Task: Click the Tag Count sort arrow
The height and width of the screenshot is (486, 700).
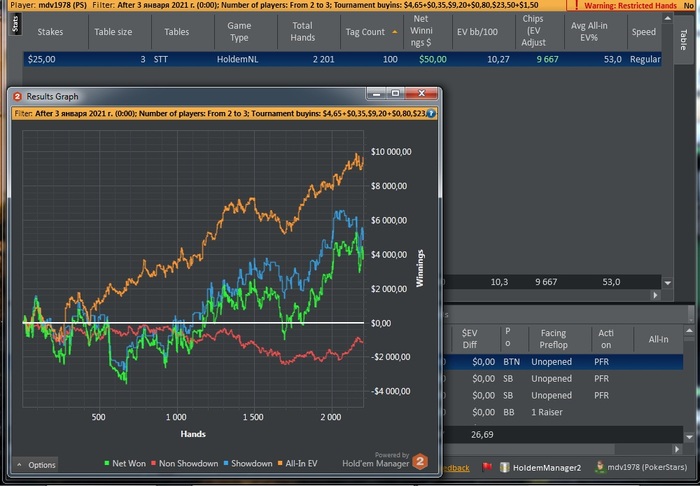Action: [x=395, y=32]
